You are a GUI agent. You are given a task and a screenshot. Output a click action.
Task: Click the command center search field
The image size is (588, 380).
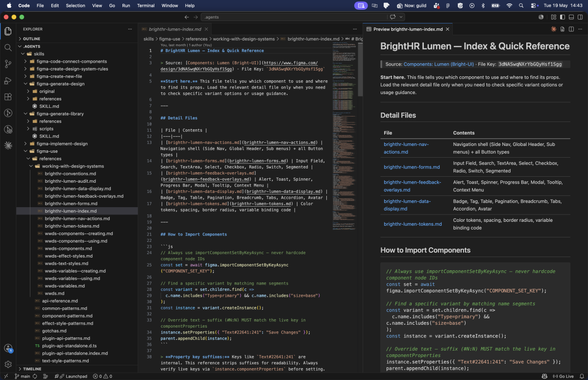pos(293,17)
